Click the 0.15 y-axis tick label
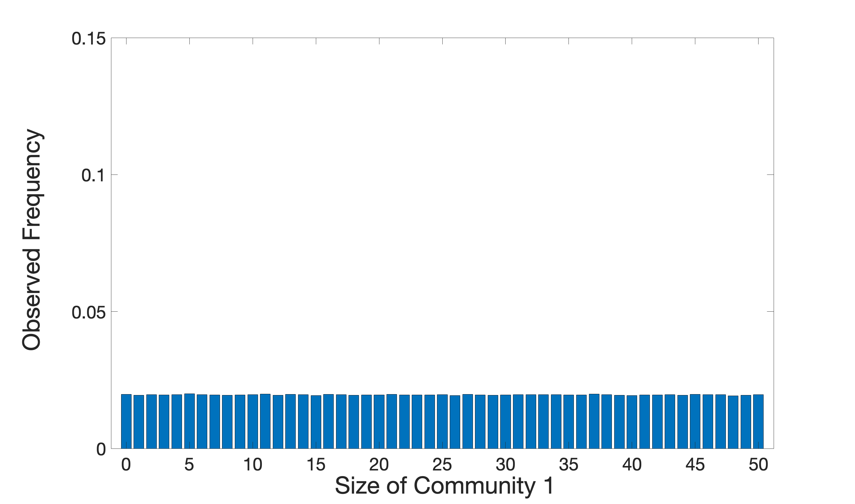Screen dimensions: 855x504 (88, 39)
